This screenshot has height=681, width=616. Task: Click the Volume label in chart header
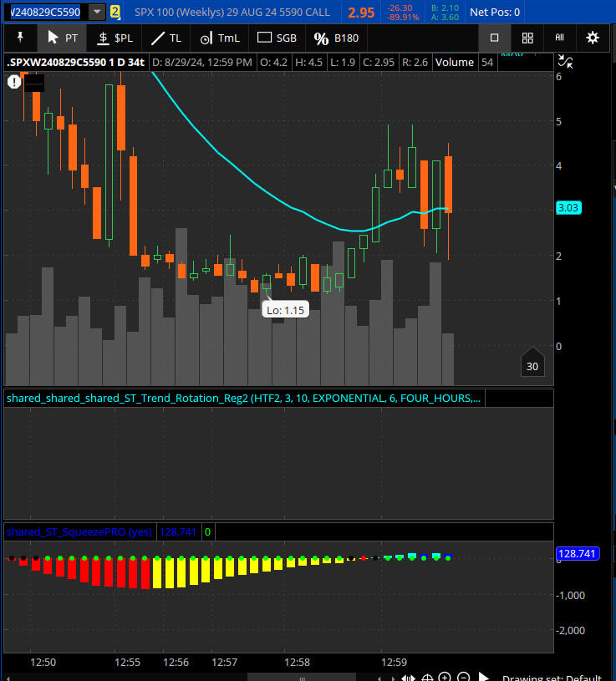point(455,62)
